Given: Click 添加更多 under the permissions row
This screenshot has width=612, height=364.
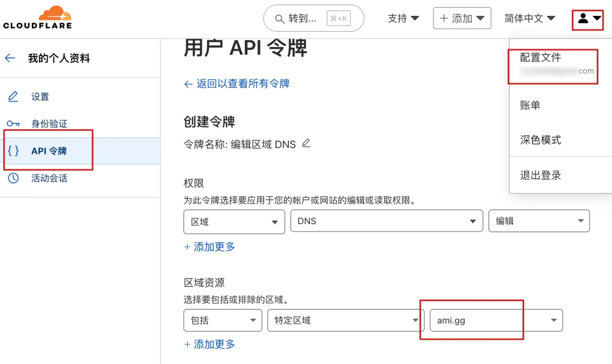Looking at the screenshot, I should (210, 247).
